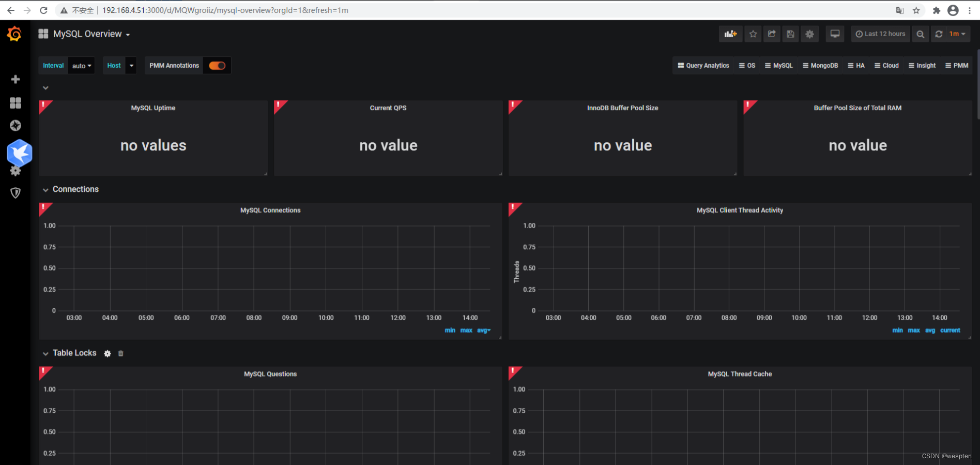The height and width of the screenshot is (465, 980).
Task: Click error indicator on MySQL Thread Cache panel
Action: point(513,371)
